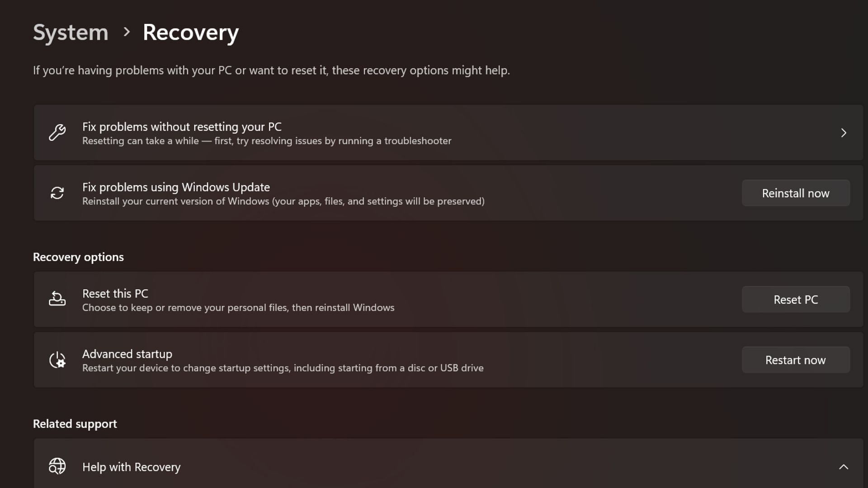868x488 pixels.
Task: Click Reset PC to reset this PC
Action: pos(796,299)
